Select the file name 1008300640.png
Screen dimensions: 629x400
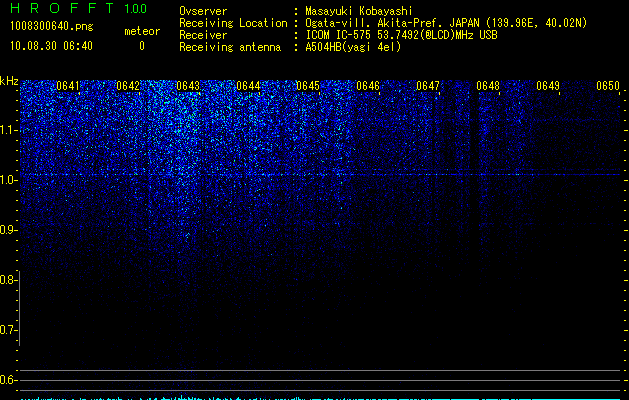click(52, 26)
